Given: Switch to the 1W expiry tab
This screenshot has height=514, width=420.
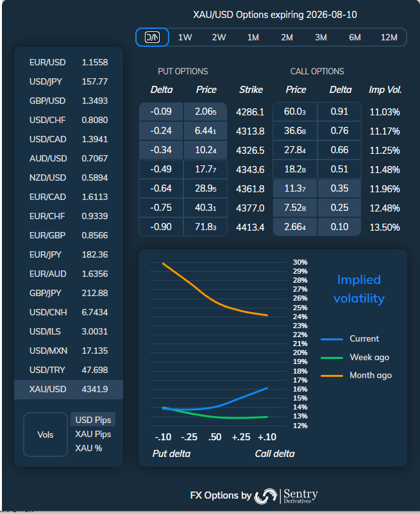Looking at the screenshot, I should (185, 37).
